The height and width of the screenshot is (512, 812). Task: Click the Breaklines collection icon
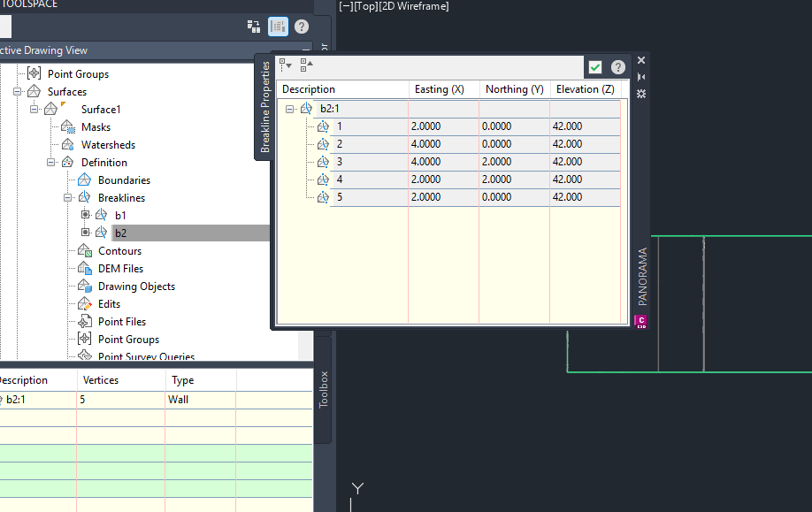[x=84, y=197]
